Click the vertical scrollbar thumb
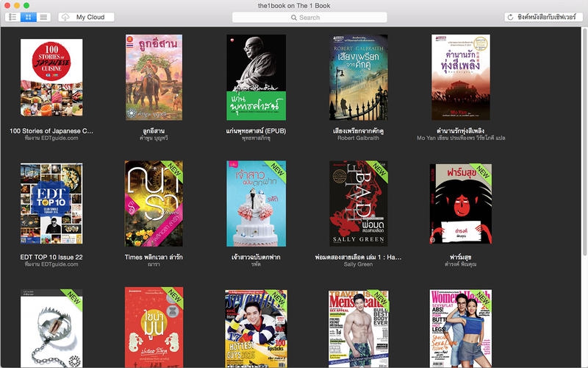The height and width of the screenshot is (368, 588). pyautogui.click(x=584, y=142)
